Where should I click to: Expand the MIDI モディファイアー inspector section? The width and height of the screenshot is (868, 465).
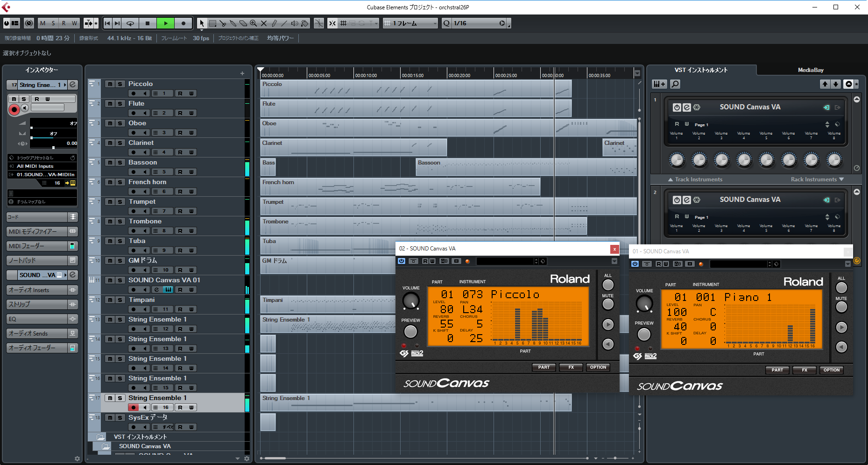(42, 231)
